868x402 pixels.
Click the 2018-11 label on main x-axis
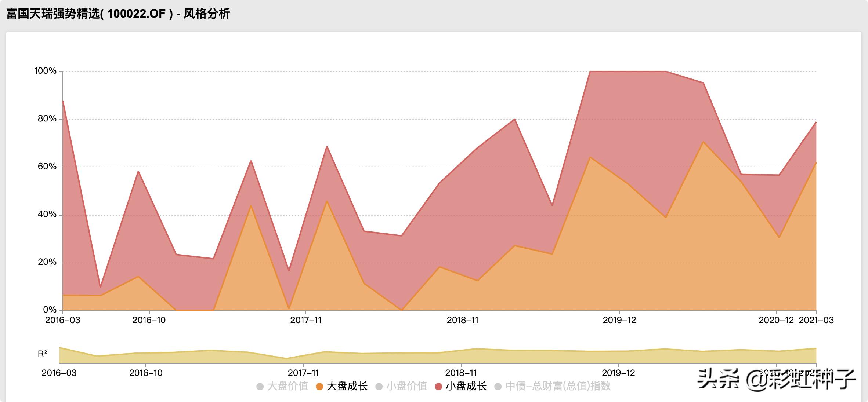[x=462, y=320]
